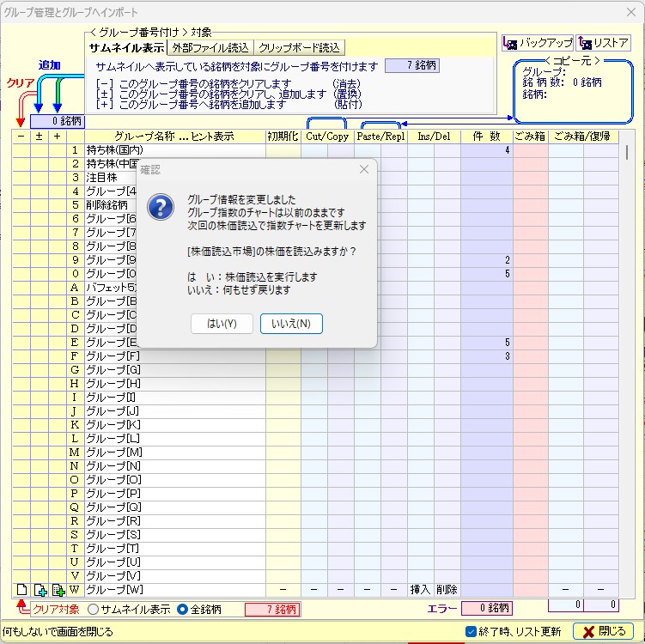This screenshot has height=644, width=645.
Task: Open the クリップボード読込 tab
Action: [301, 47]
